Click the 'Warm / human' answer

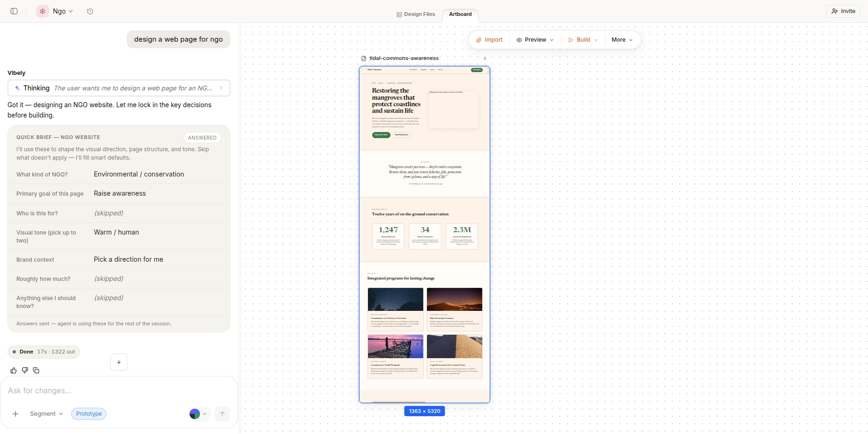pos(117,232)
